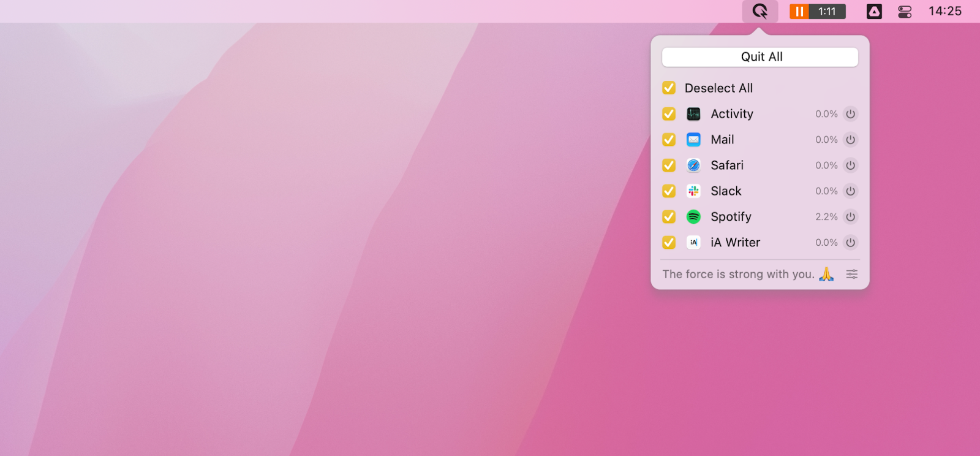This screenshot has width=980, height=456.
Task: Uncheck the Safari checkbox
Action: coord(669,165)
